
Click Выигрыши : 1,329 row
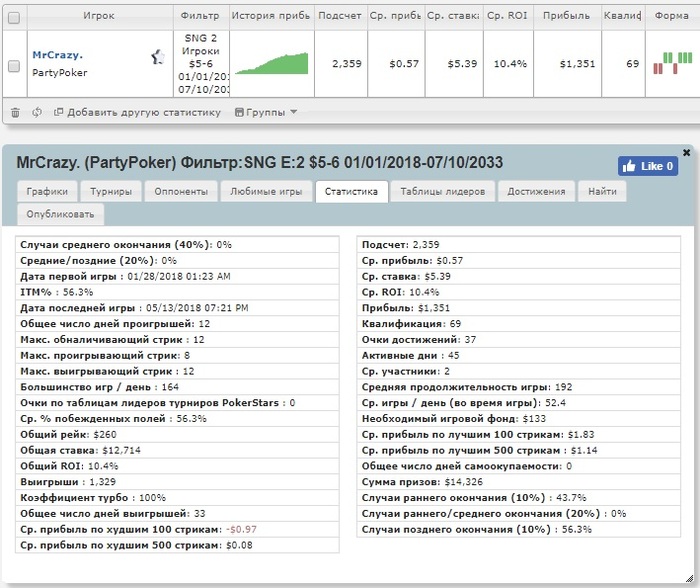pyautogui.click(x=177, y=482)
